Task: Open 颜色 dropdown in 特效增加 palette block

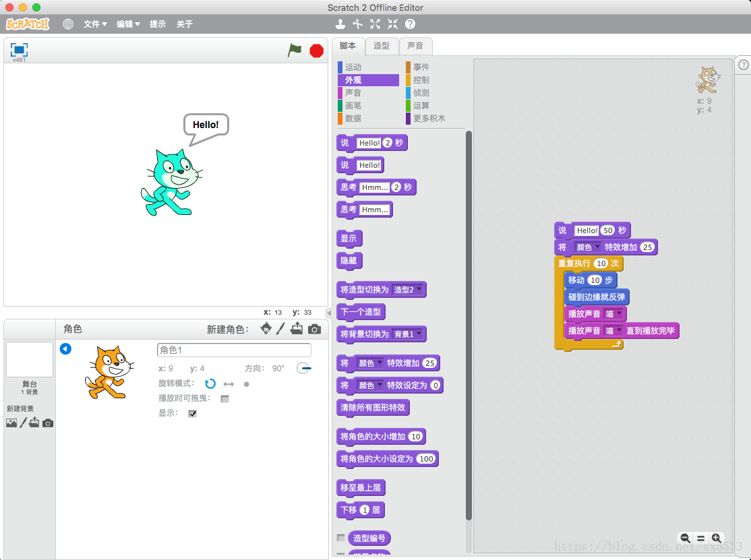Action: (x=370, y=363)
